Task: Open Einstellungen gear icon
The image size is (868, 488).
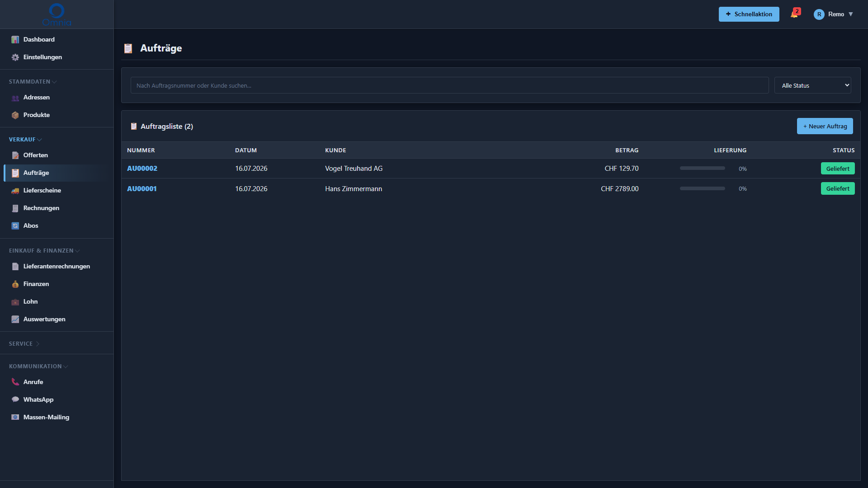Action: click(15, 57)
